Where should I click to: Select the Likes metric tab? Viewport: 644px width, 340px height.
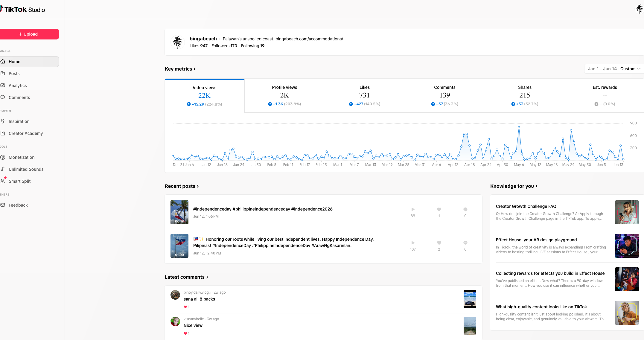tap(365, 96)
